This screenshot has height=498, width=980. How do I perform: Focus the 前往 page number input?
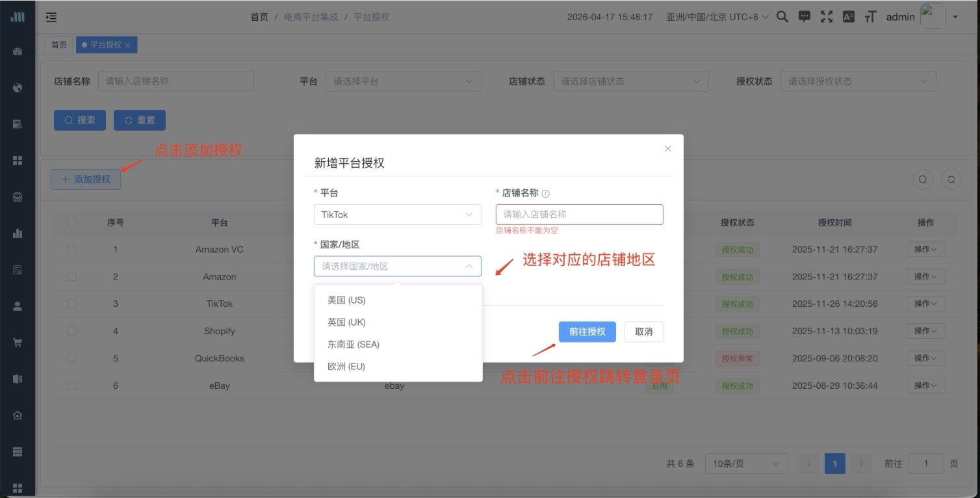click(925, 464)
